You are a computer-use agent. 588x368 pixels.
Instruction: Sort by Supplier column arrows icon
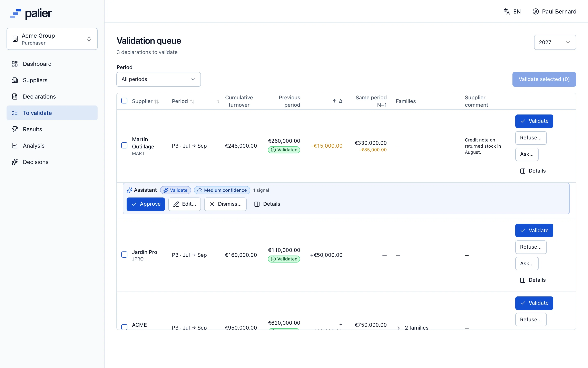(x=157, y=101)
